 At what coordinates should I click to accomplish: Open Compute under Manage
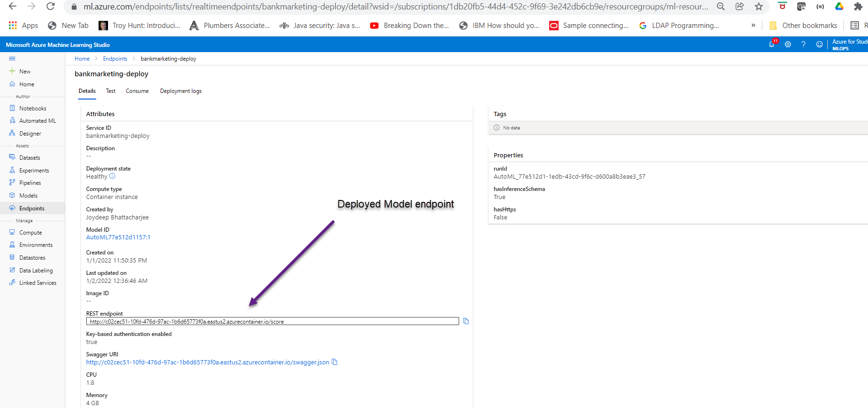coord(30,232)
